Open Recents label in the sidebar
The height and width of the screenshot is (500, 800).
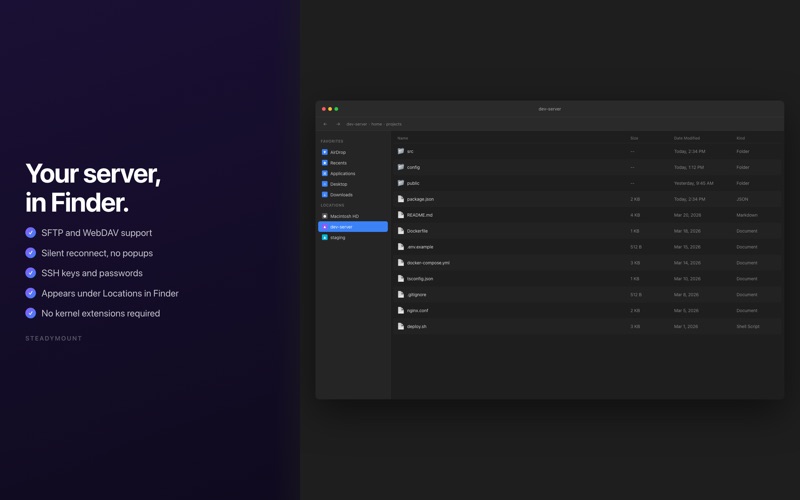(x=338, y=163)
